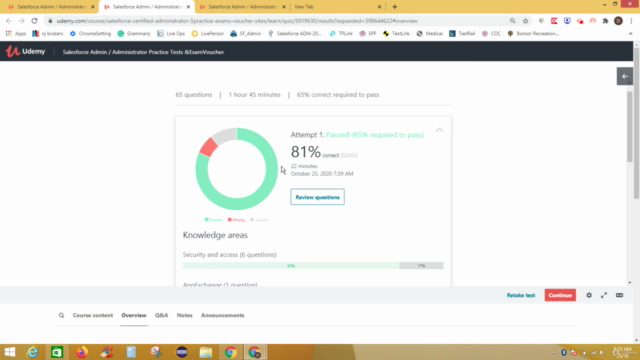Launch Firefox from the taskbar
Viewport: 640px width, 360px height.
coord(82,352)
